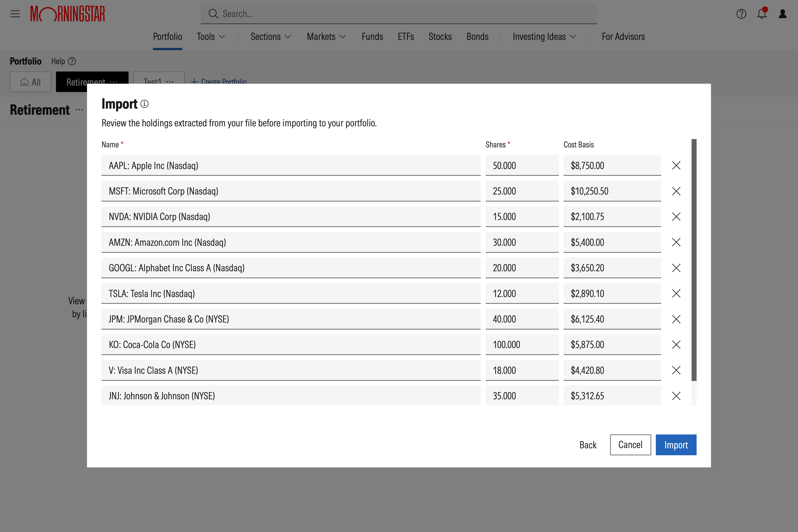Select the Portfolio nav tab
Screen dimensions: 798x532
[x=168, y=37]
